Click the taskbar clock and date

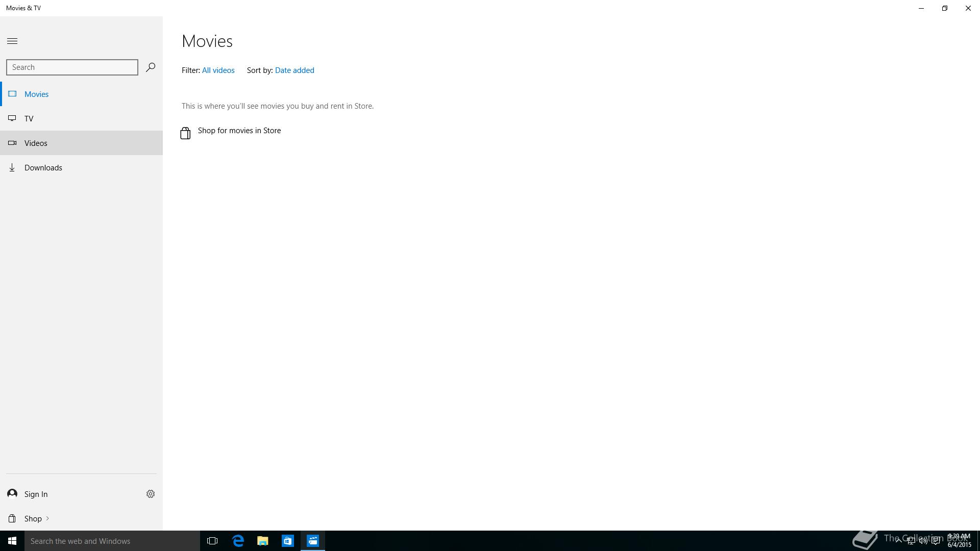[x=959, y=541]
